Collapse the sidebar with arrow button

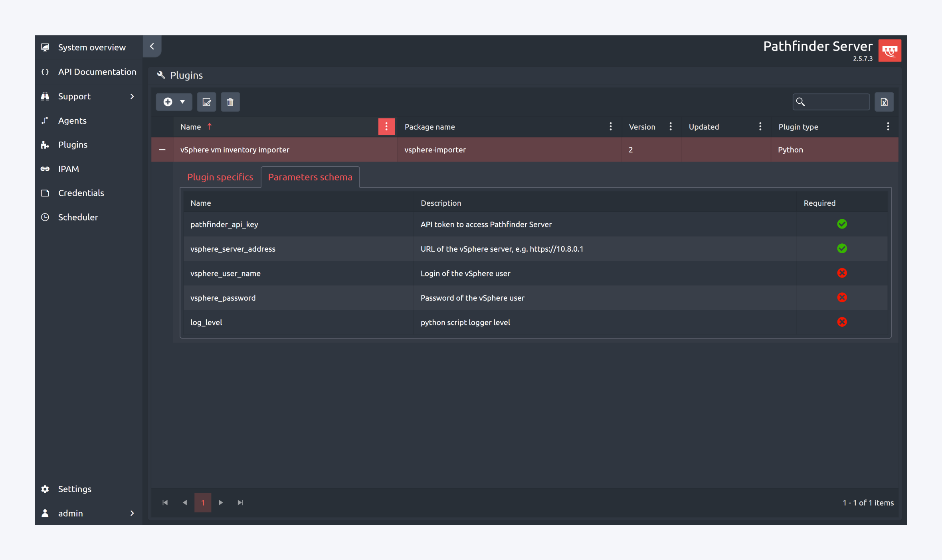152,46
